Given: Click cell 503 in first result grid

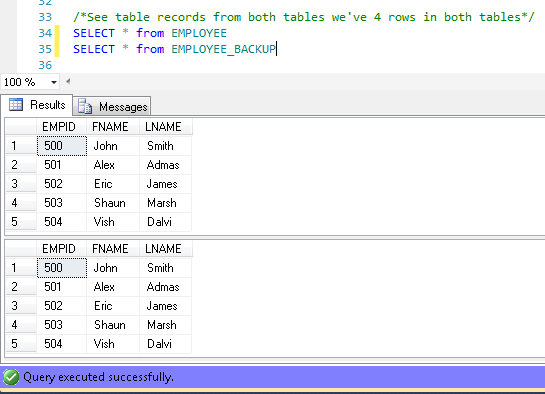Looking at the screenshot, I should click(62, 203).
